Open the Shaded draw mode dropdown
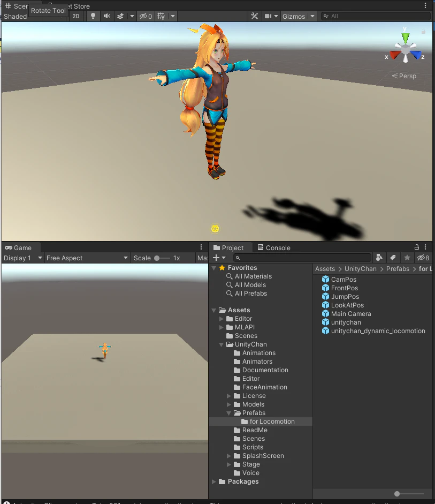 click(x=15, y=16)
